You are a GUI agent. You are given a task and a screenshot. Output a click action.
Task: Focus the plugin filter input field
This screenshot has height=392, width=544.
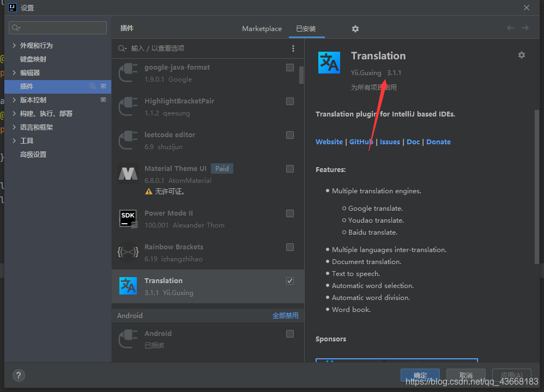[208, 48]
